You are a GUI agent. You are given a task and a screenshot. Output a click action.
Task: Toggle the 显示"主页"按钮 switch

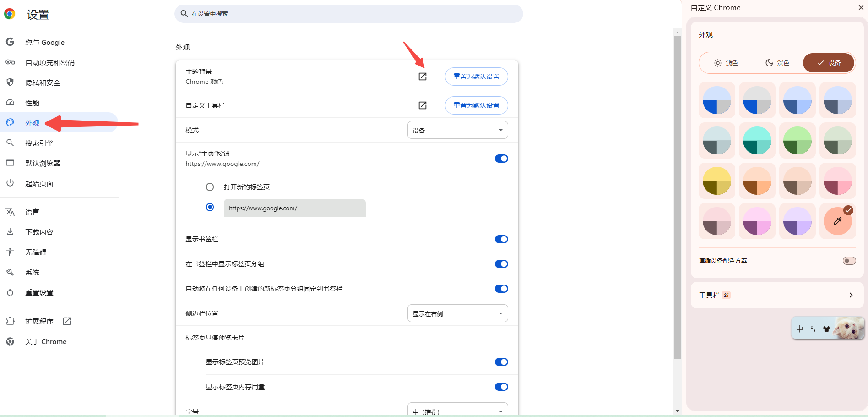click(x=501, y=159)
